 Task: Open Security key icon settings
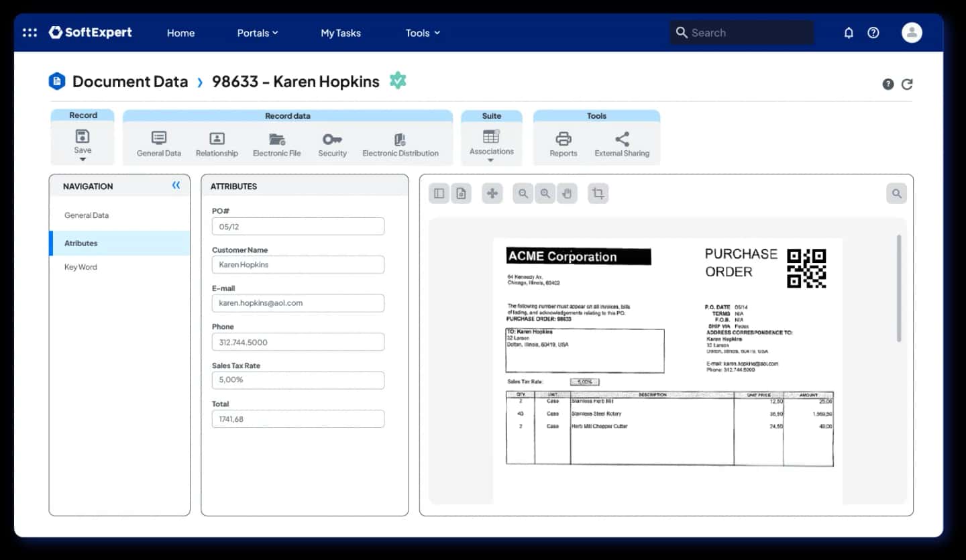332,139
